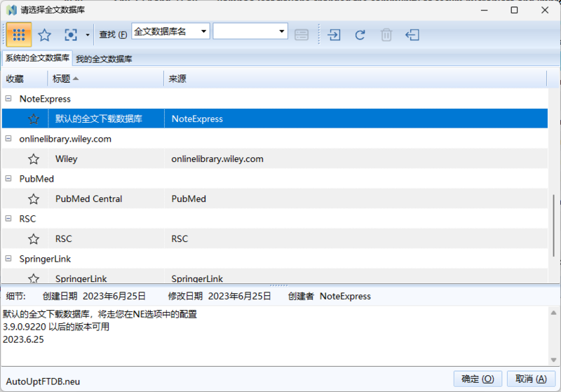Select the PubMed Central entry

tap(89, 199)
